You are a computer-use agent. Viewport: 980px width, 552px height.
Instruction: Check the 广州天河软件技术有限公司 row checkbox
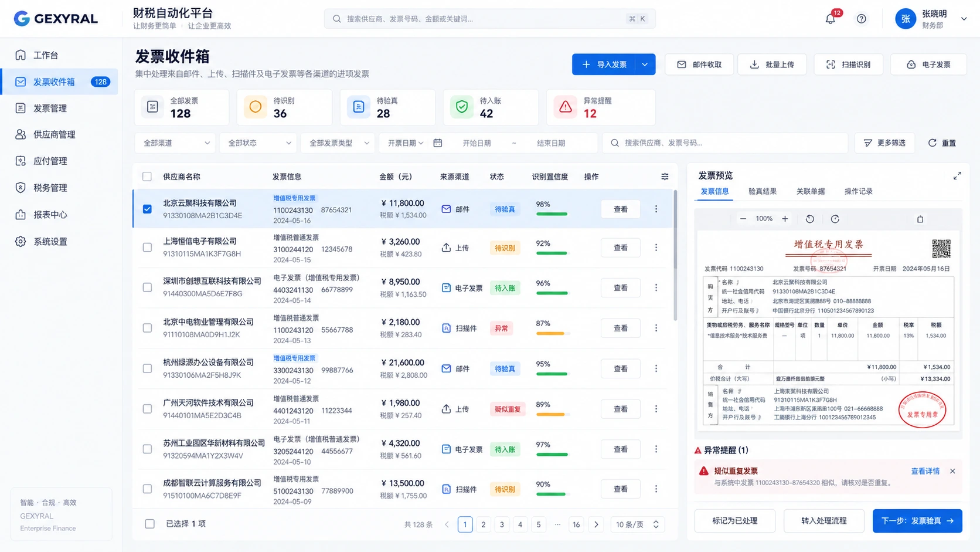click(x=147, y=409)
